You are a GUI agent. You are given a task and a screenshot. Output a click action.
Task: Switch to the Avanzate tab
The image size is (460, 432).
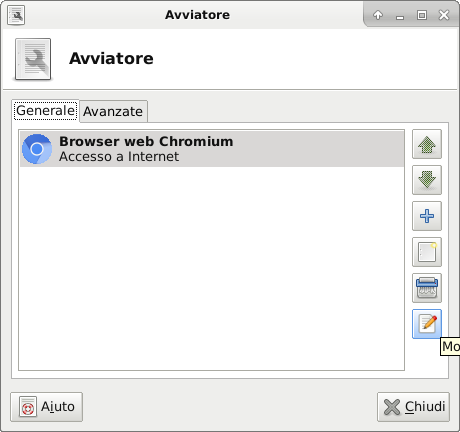(x=113, y=111)
